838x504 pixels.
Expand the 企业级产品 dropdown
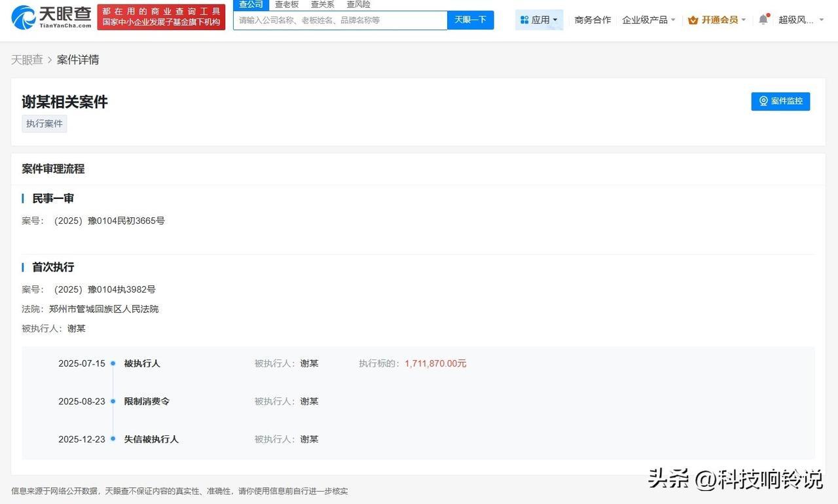tap(648, 20)
